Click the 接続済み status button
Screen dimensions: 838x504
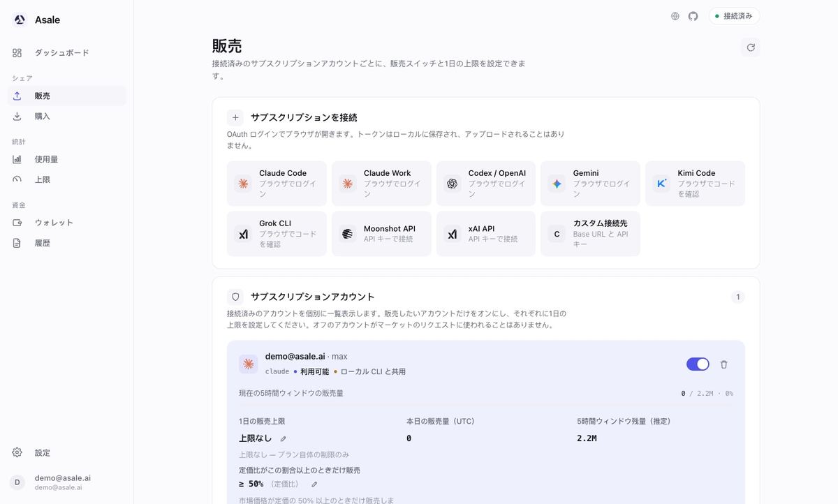coord(734,16)
